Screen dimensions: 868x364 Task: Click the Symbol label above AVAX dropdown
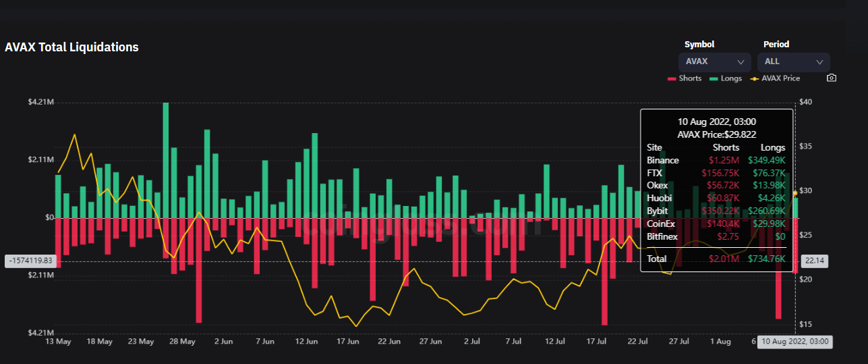[699, 44]
